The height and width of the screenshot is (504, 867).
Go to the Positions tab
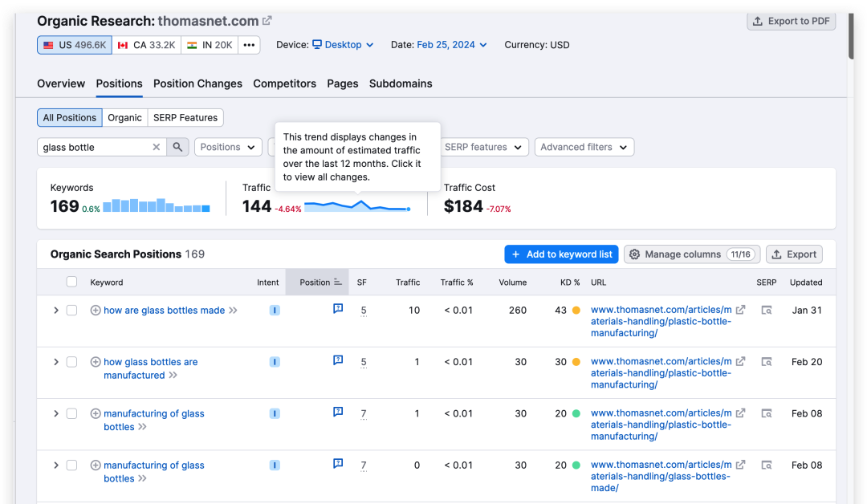coord(120,83)
